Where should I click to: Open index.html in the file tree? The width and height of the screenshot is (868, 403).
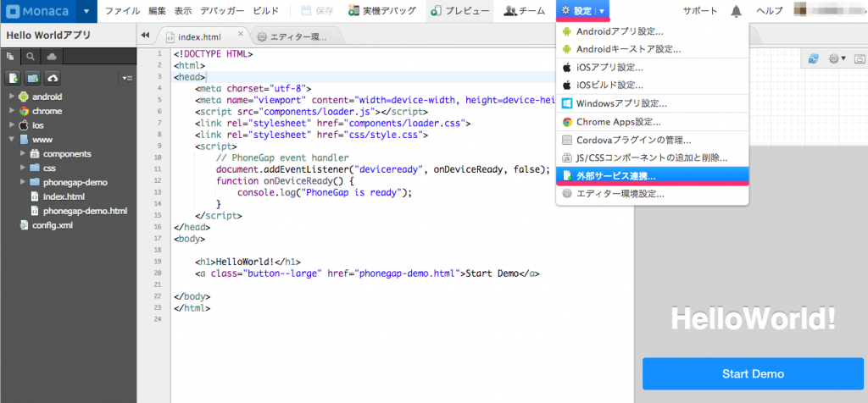point(64,196)
